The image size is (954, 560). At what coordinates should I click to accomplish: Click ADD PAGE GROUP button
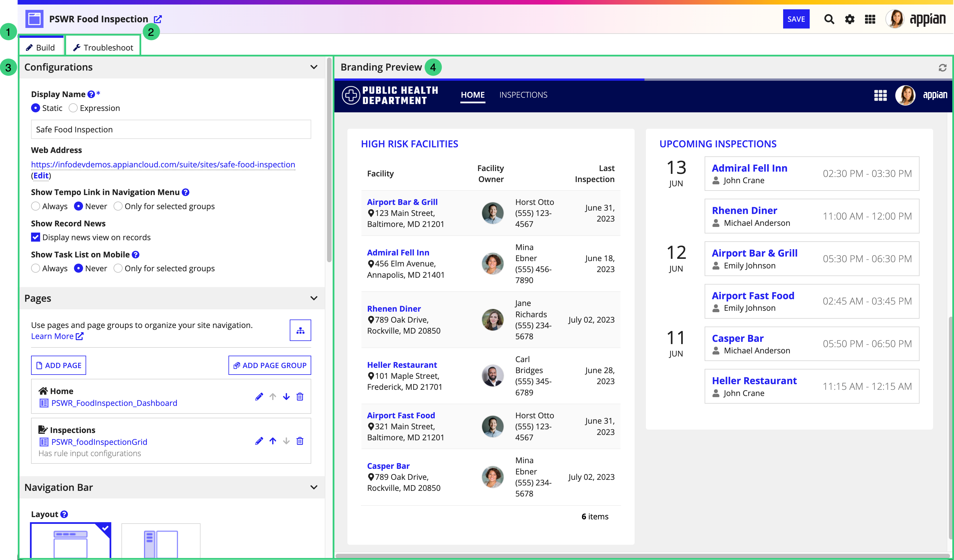[269, 365]
